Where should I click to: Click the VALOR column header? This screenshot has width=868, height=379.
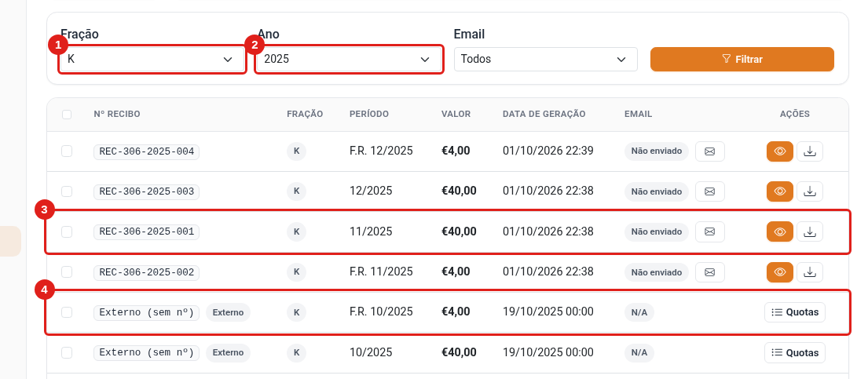pyautogui.click(x=456, y=114)
